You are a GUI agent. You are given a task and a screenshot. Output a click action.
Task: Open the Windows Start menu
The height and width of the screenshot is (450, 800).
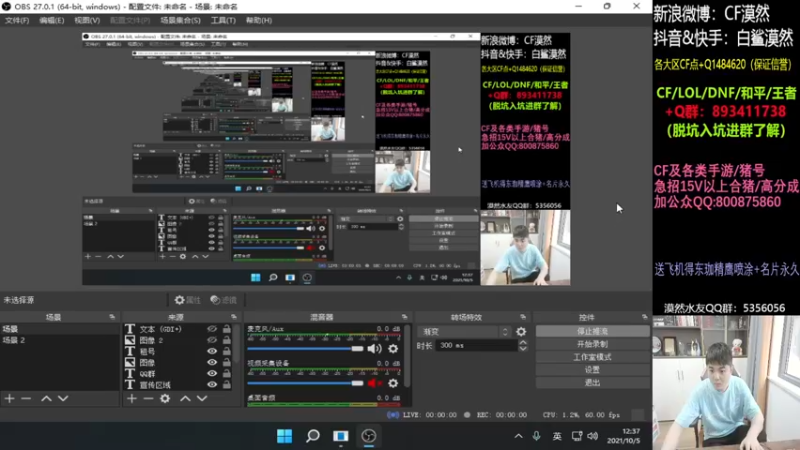coord(284,436)
